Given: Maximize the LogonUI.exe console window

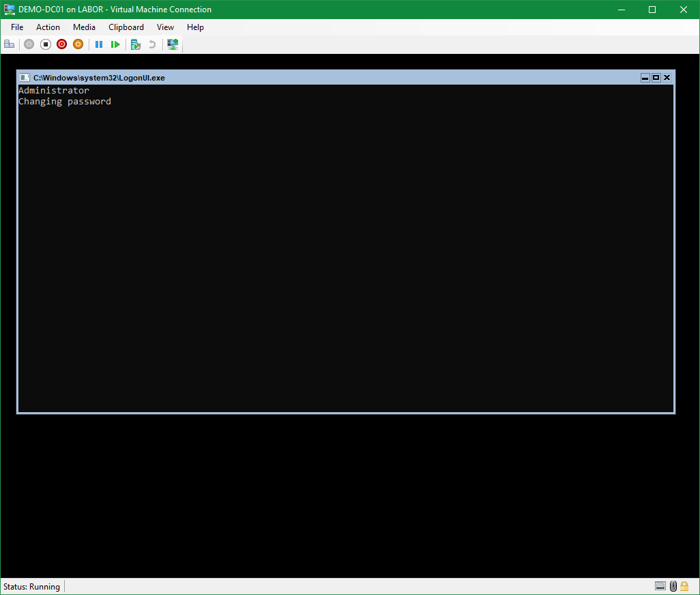Looking at the screenshot, I should pos(656,78).
